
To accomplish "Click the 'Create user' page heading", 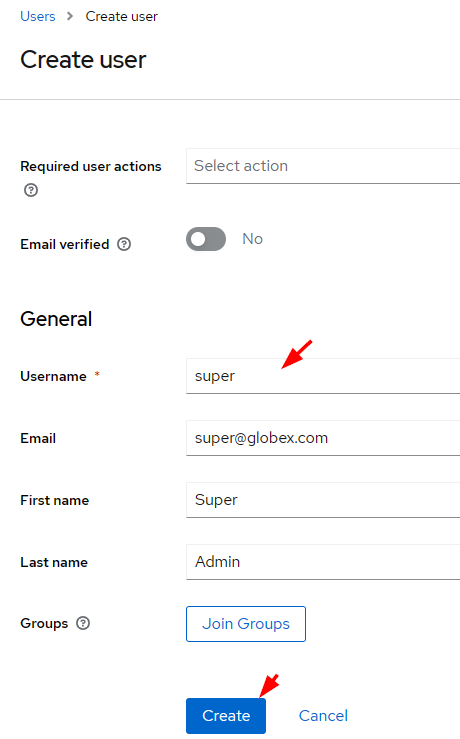I will pos(83,59).
